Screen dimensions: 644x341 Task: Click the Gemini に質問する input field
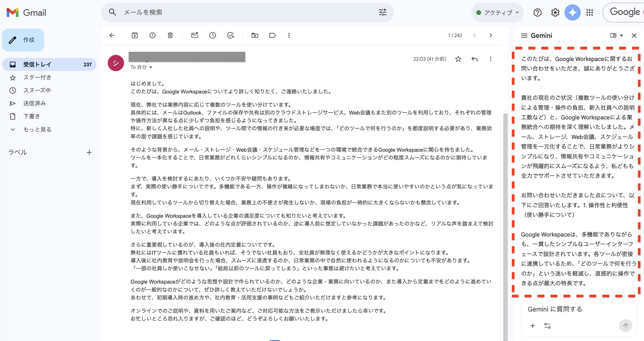click(x=555, y=309)
